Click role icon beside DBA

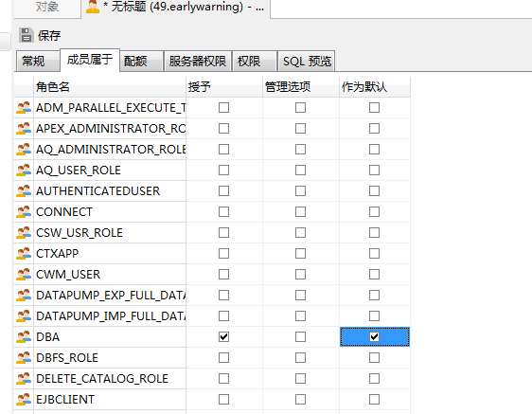[x=24, y=337]
